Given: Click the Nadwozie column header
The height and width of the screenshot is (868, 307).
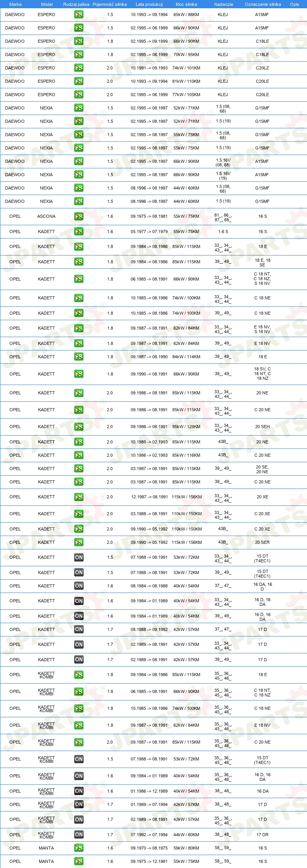Looking at the screenshot, I should pos(224,4).
